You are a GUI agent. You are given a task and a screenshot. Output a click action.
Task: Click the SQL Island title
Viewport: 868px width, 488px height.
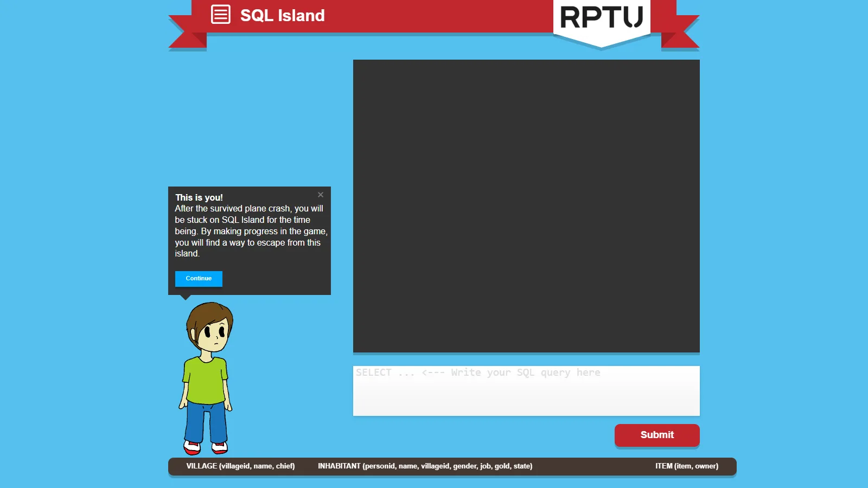283,15
